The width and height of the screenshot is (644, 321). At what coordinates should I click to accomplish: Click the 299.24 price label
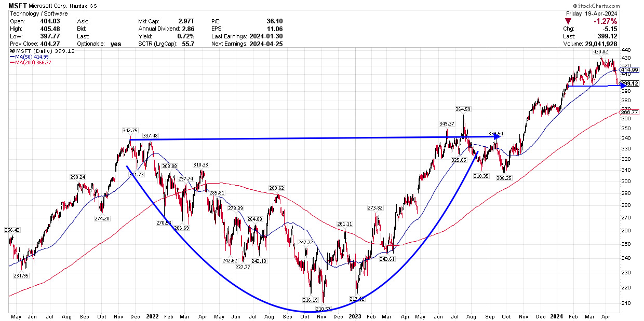coord(78,177)
